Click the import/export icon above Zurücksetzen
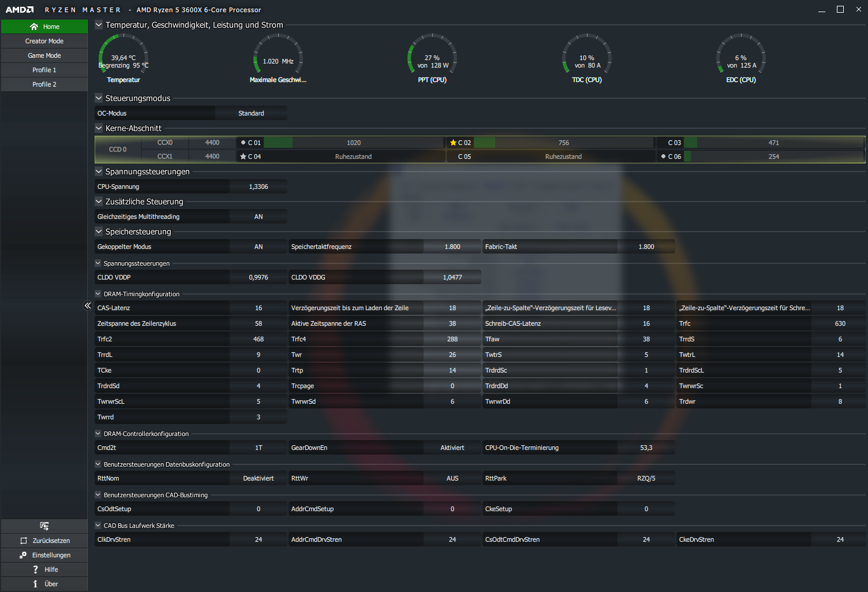Viewport: 868px width, 592px height. [44, 526]
